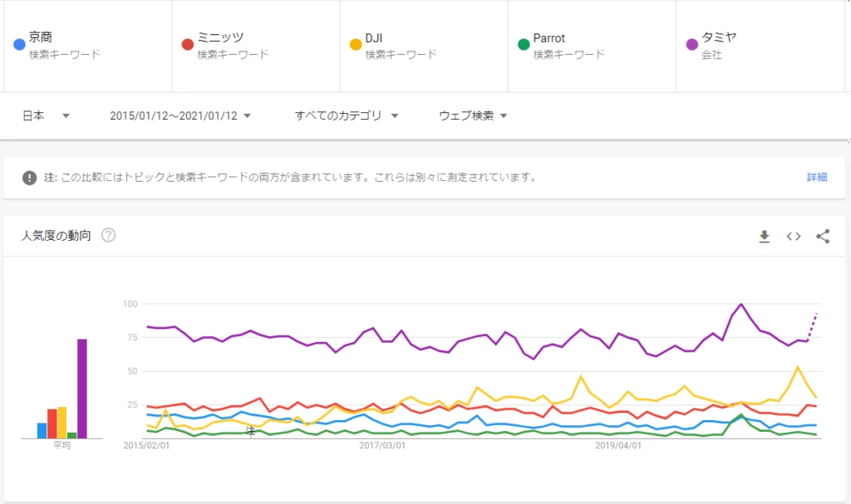The height and width of the screenshot is (504, 851).
Task: Click the 50 y-axis label
Action: tap(132, 371)
